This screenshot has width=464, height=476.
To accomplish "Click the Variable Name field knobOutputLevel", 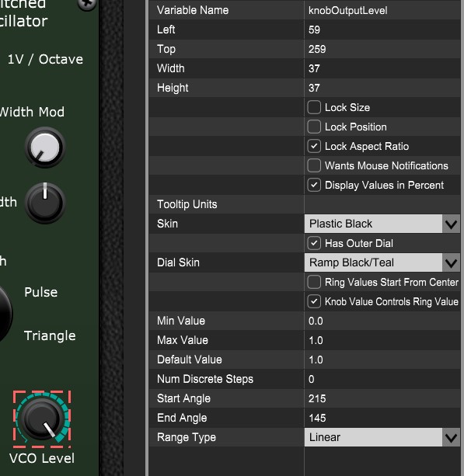I will [382, 10].
